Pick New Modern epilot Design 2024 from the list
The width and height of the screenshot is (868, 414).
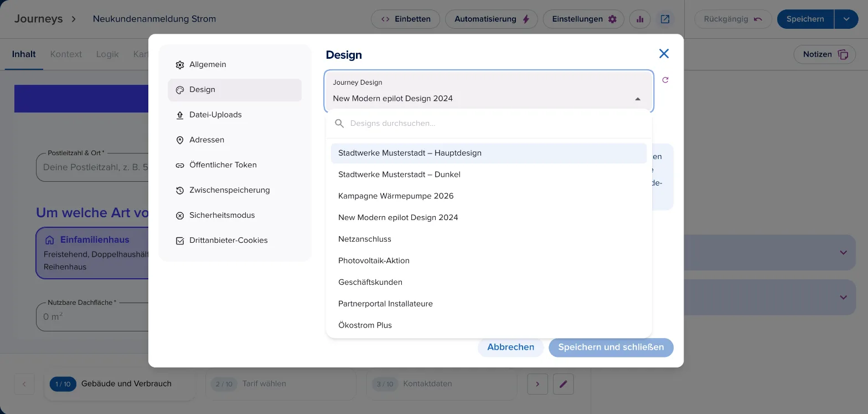coord(489,218)
